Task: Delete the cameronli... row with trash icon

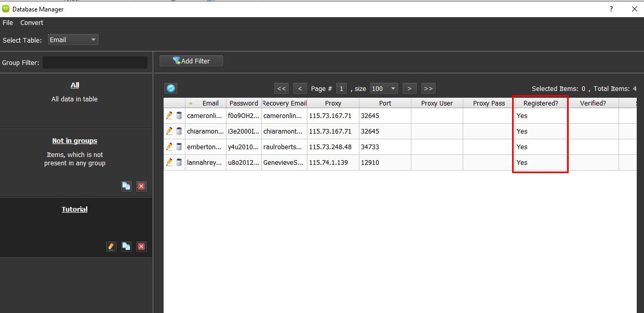Action: 179,115
